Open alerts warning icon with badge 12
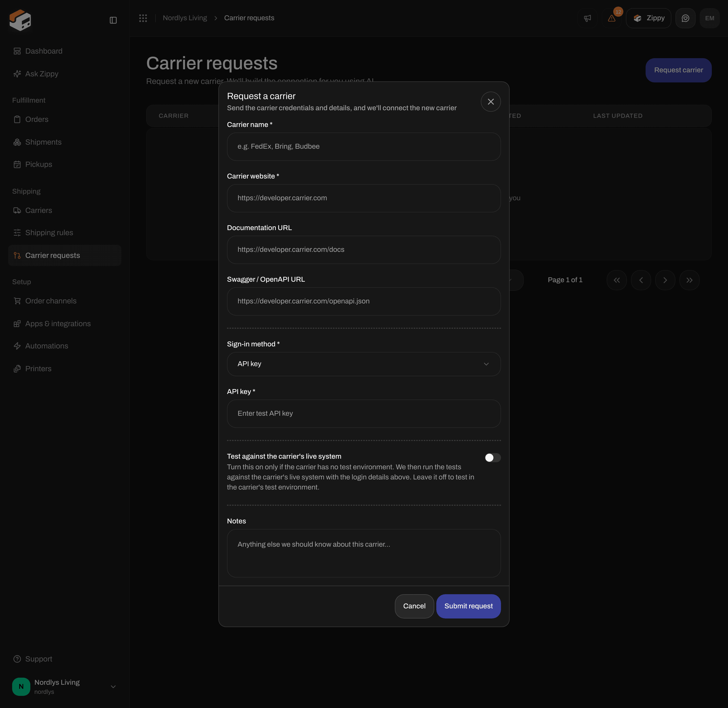Screen dimensions: 728x708 (x=612, y=18)
